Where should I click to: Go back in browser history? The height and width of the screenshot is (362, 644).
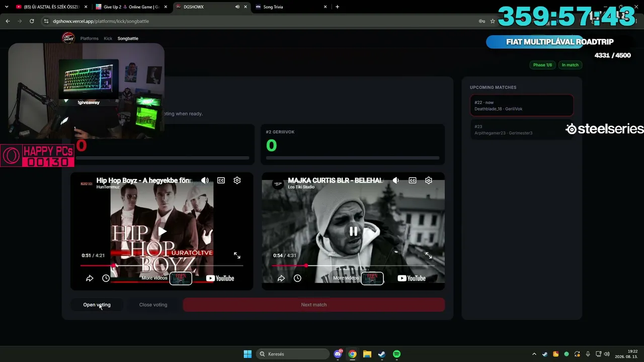coord(8,21)
